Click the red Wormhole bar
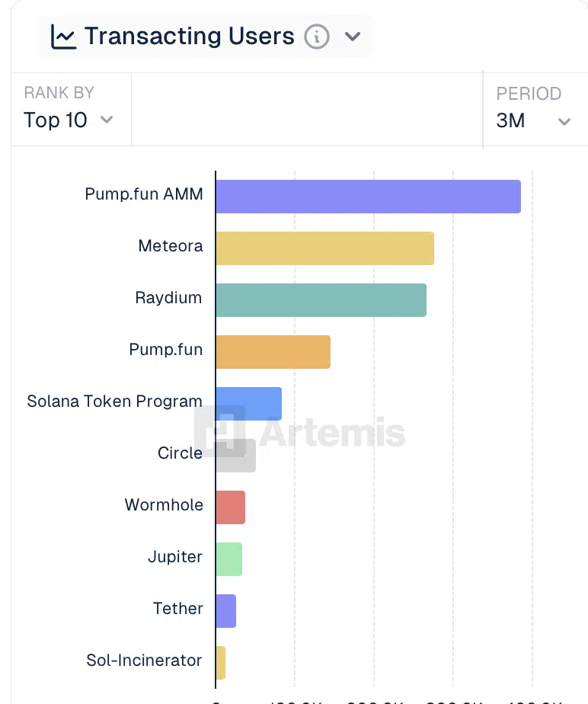Viewport: 588px width, 704px height. [230, 507]
